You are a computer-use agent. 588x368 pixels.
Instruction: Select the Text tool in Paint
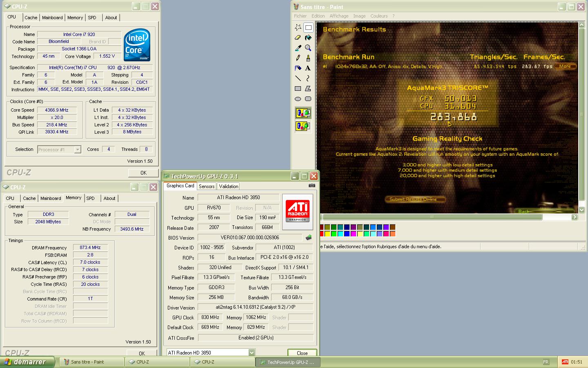click(308, 68)
